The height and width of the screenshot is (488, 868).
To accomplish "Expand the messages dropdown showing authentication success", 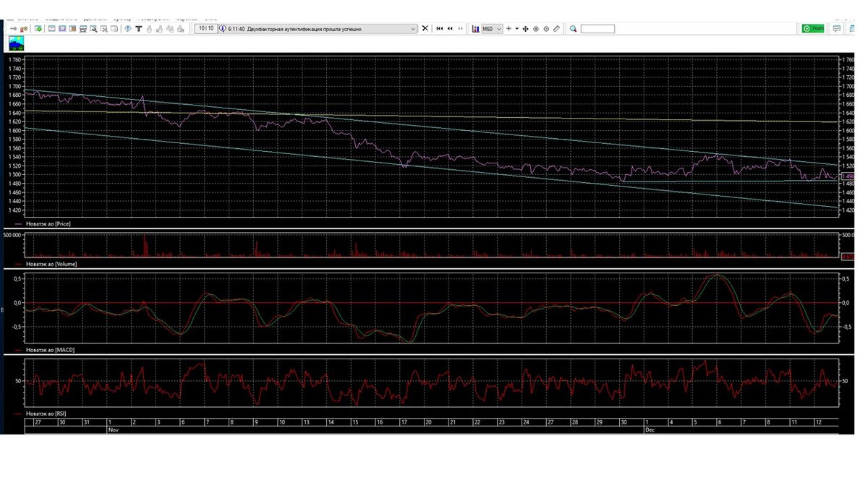I will click(x=414, y=29).
